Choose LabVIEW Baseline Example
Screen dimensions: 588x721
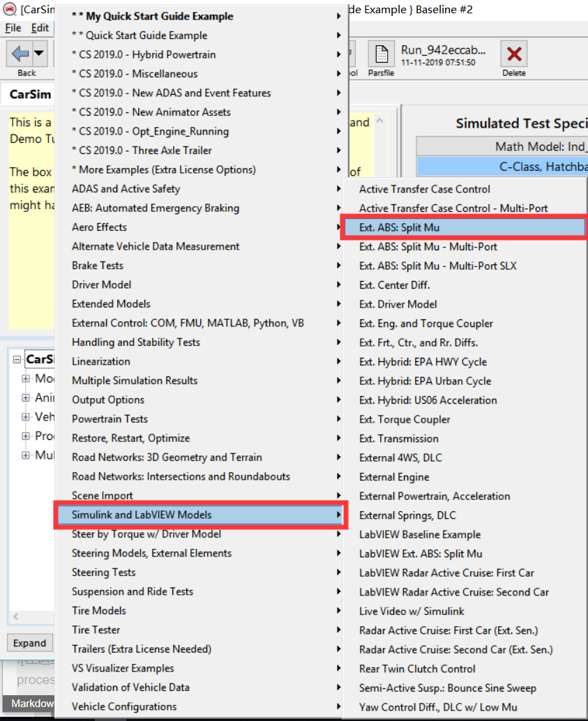click(x=466, y=534)
